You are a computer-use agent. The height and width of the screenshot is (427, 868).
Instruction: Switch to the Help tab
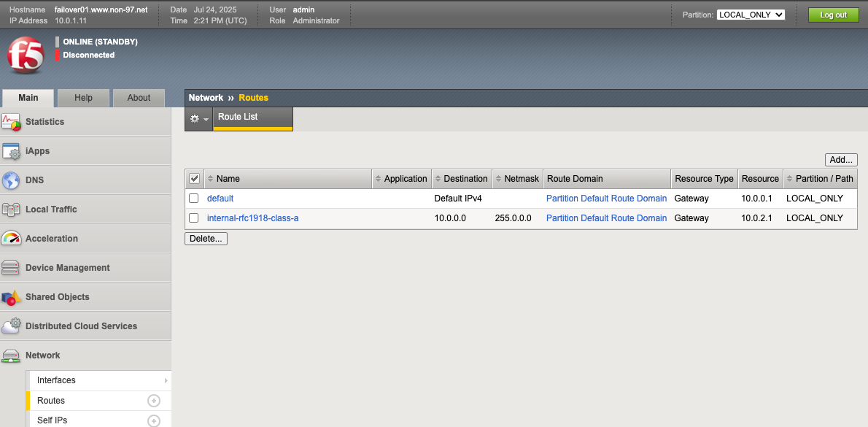coord(84,98)
